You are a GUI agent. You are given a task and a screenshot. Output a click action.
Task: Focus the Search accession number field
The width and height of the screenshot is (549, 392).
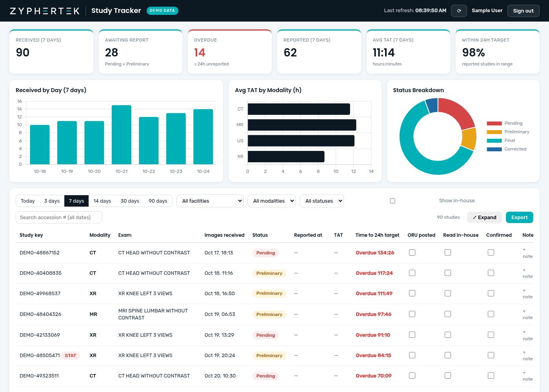(x=59, y=218)
